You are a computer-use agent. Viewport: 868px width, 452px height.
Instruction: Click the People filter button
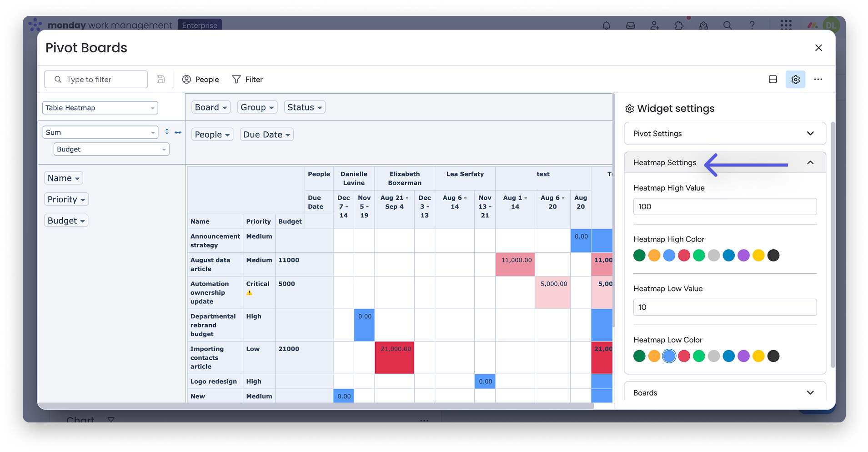point(201,80)
